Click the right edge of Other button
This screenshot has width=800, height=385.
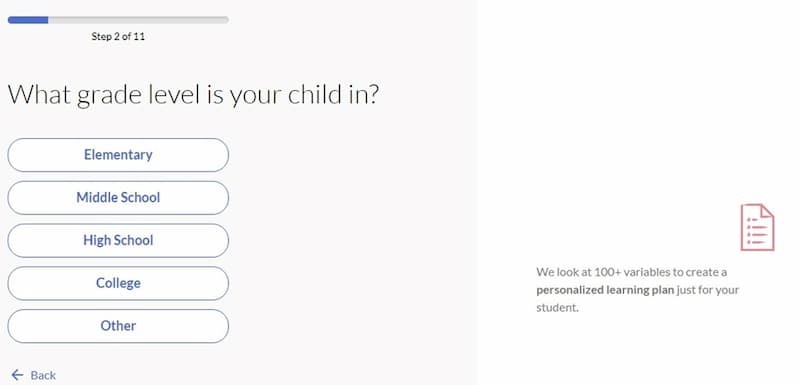point(222,326)
